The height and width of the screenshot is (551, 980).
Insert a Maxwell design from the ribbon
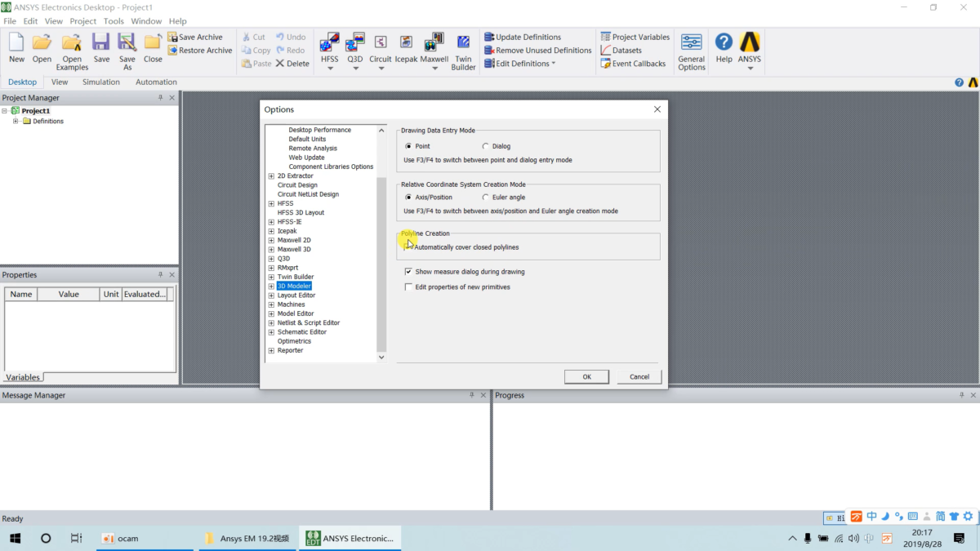click(x=434, y=47)
